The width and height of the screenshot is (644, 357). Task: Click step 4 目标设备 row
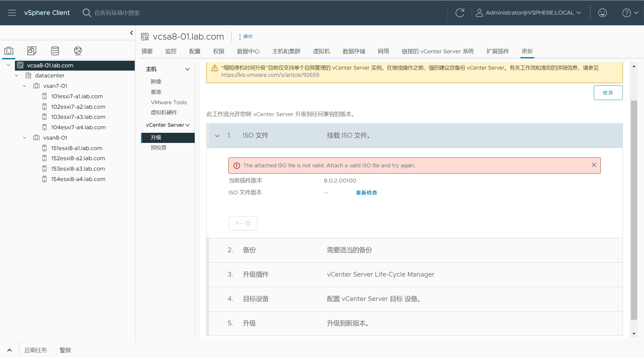(x=414, y=299)
